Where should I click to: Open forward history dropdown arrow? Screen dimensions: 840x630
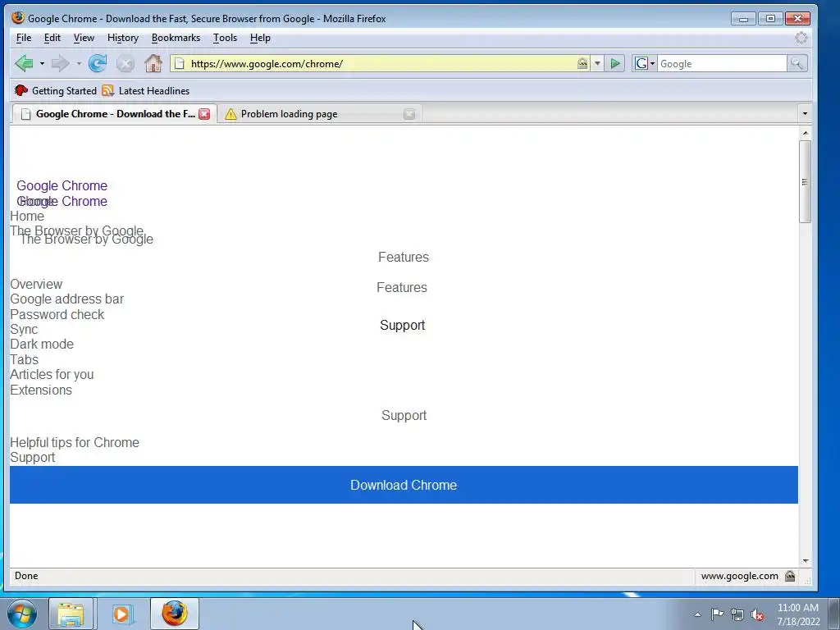[x=79, y=64]
